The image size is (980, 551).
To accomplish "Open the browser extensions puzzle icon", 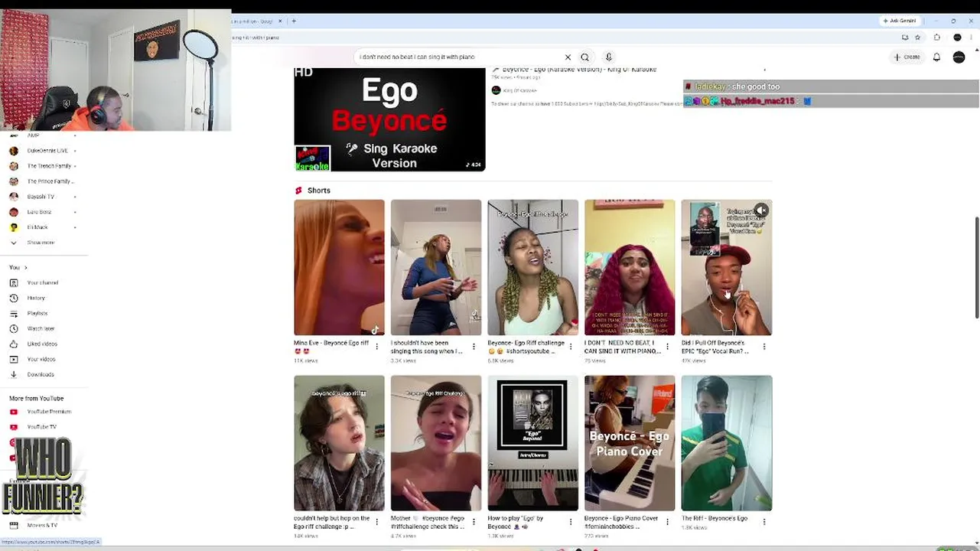I will (x=936, y=37).
